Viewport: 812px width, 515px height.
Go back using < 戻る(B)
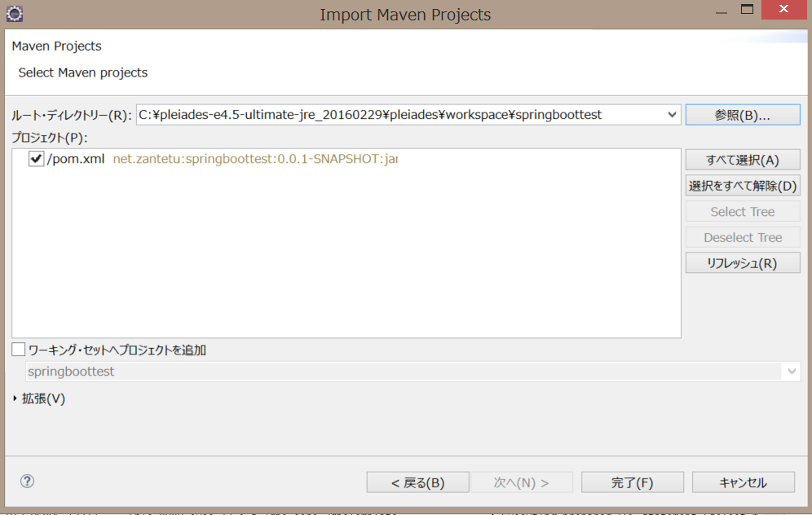417,482
